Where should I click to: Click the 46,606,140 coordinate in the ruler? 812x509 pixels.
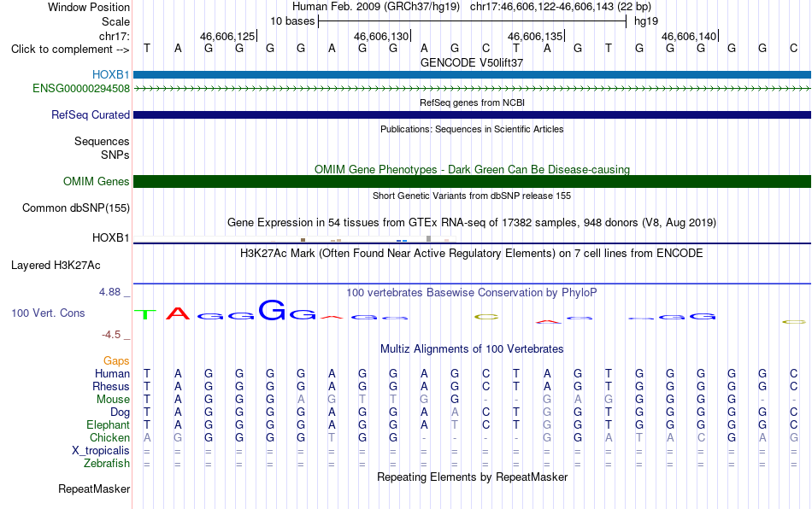689,36
